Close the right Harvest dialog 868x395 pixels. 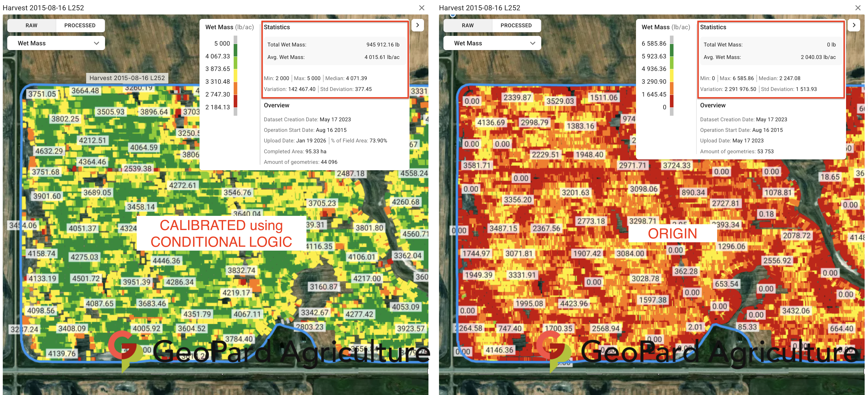858,8
